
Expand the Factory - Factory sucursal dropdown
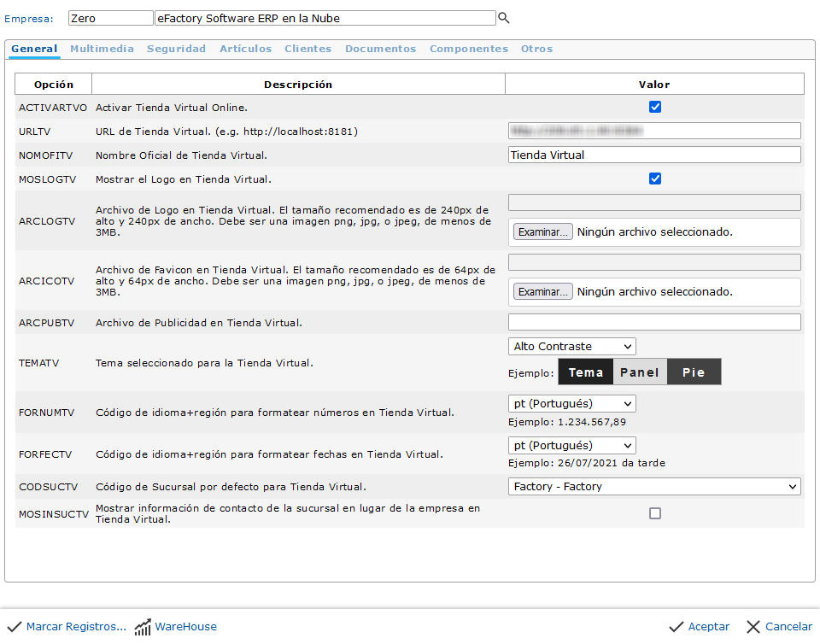654,487
